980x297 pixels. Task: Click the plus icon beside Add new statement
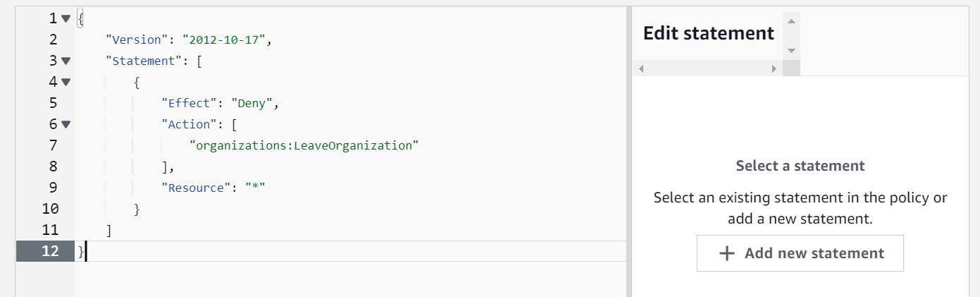pyautogui.click(x=727, y=253)
